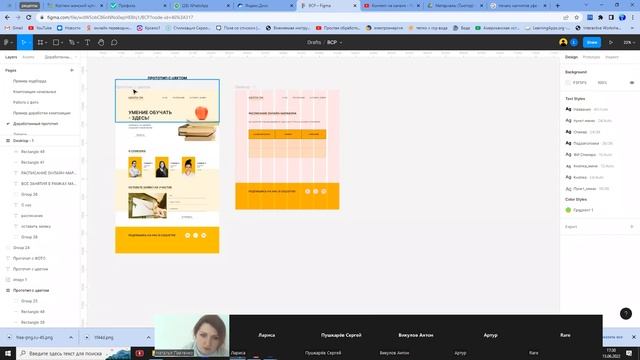The height and width of the screenshot is (360, 640).
Task: Open the notification center icon
Action: coord(629,353)
